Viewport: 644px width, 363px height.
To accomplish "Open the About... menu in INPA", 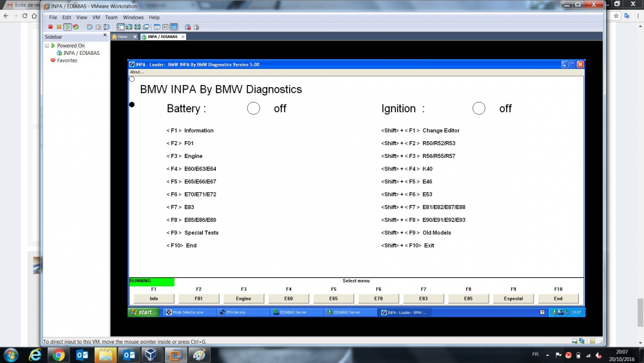I will tap(137, 72).
